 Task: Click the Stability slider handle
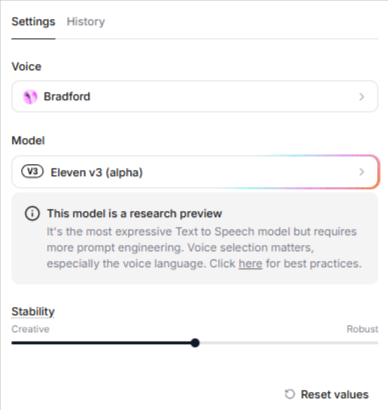coord(195,343)
